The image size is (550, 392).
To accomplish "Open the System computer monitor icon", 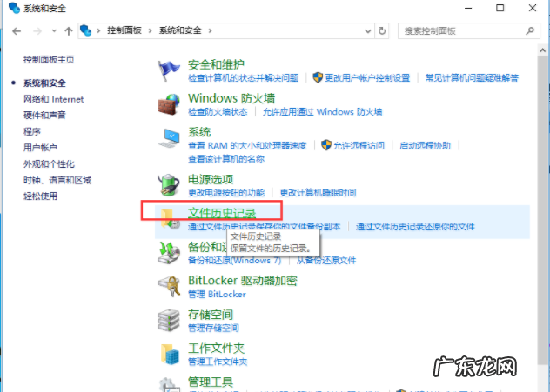I will pyautogui.click(x=169, y=138).
